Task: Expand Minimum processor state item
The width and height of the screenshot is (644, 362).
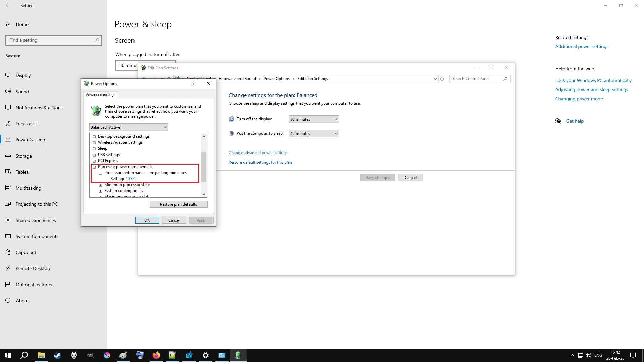Action: 100,185
